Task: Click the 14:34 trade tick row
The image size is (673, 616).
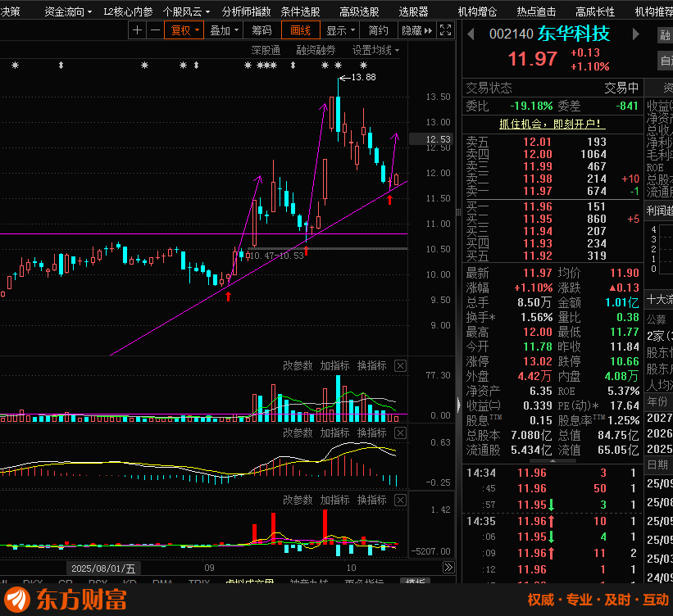Action: coord(552,473)
